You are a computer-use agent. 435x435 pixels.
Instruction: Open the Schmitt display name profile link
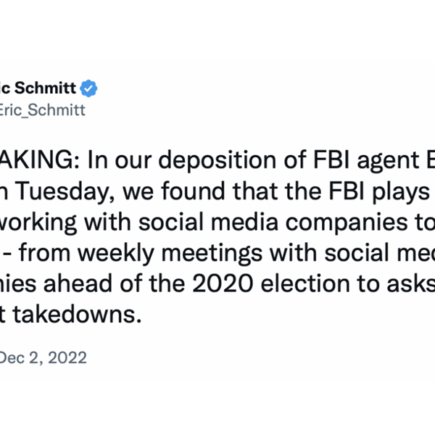click(x=38, y=88)
